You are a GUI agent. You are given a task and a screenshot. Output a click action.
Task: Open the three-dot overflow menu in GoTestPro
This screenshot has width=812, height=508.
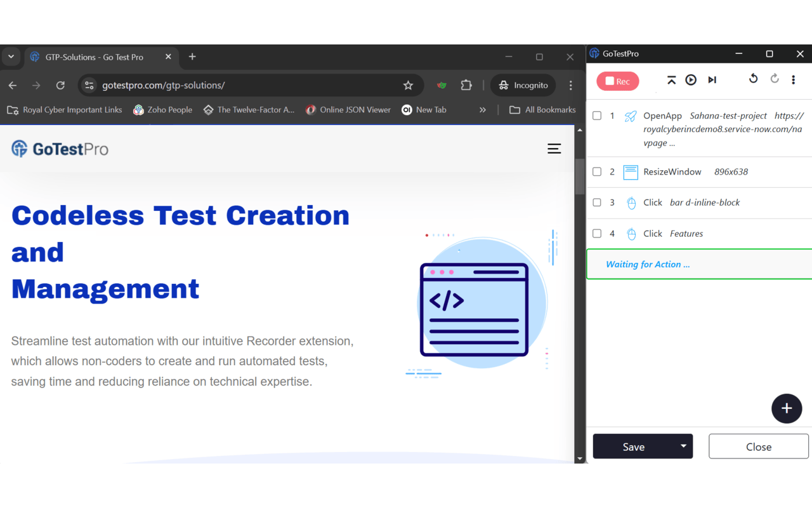(794, 80)
